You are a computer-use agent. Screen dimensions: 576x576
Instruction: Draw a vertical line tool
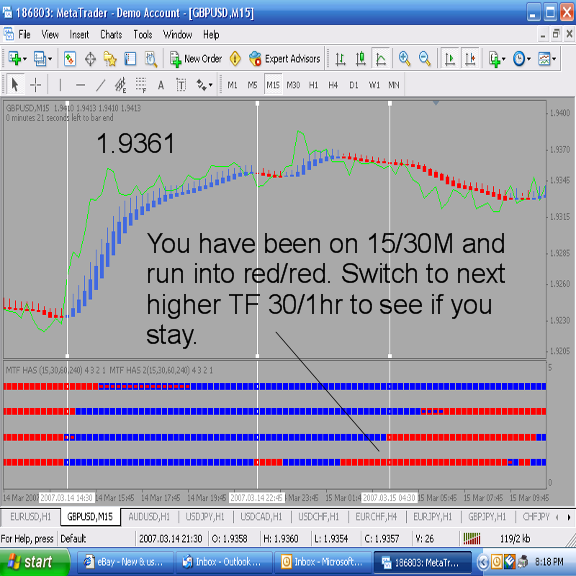pyautogui.click(x=60, y=85)
